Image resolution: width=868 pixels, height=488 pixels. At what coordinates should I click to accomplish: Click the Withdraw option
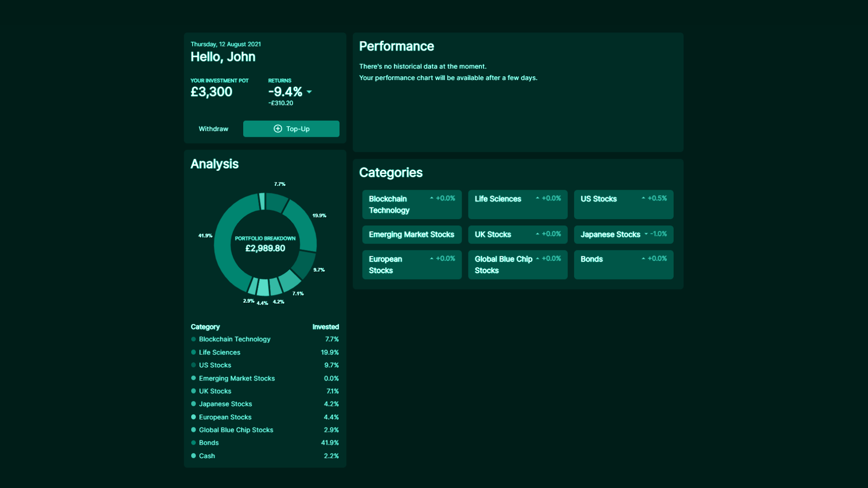(x=213, y=129)
